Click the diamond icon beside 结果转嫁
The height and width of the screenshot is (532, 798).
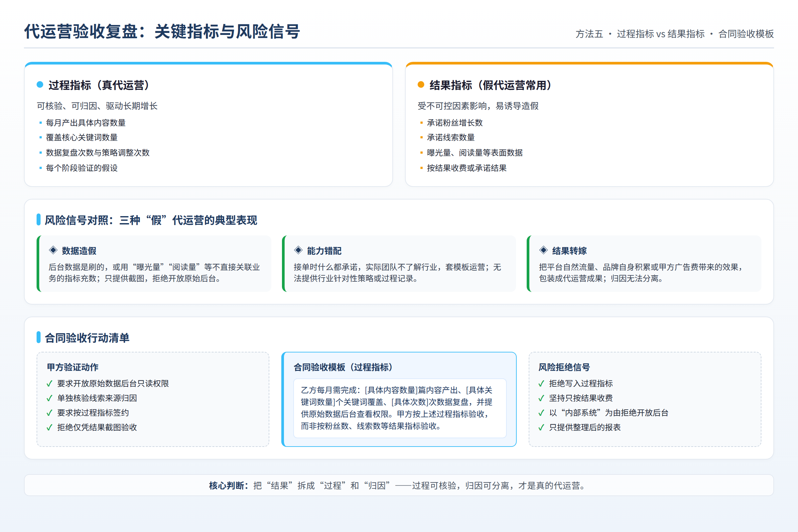click(544, 250)
